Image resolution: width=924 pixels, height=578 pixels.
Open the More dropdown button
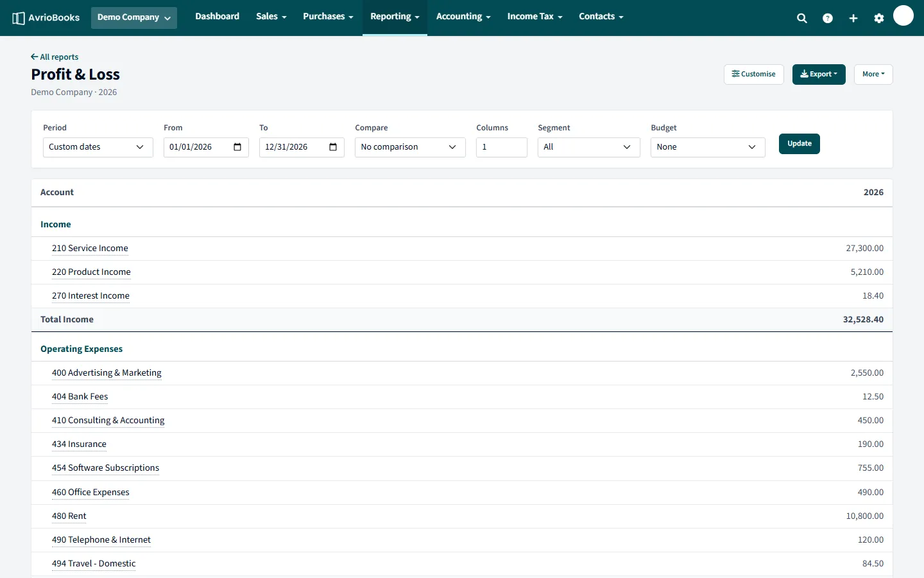(873, 74)
